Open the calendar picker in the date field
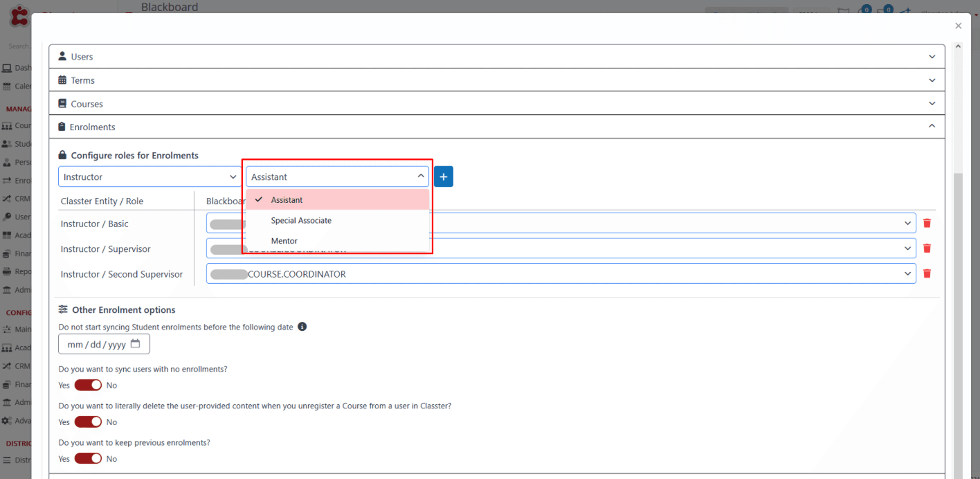980x479 pixels. (x=135, y=344)
